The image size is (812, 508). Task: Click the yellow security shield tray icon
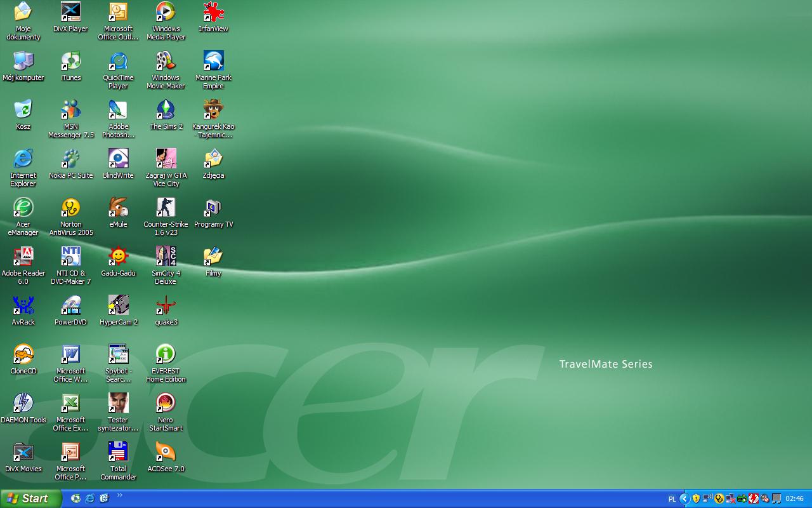pos(696,498)
